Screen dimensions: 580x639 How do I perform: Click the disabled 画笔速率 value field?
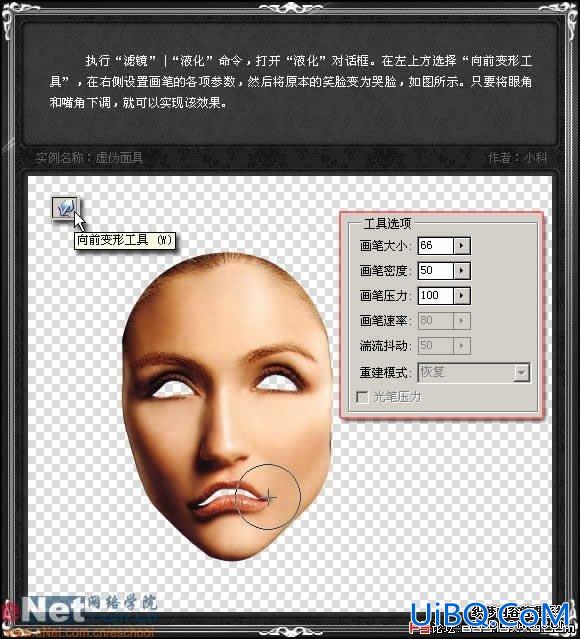[x=436, y=321]
